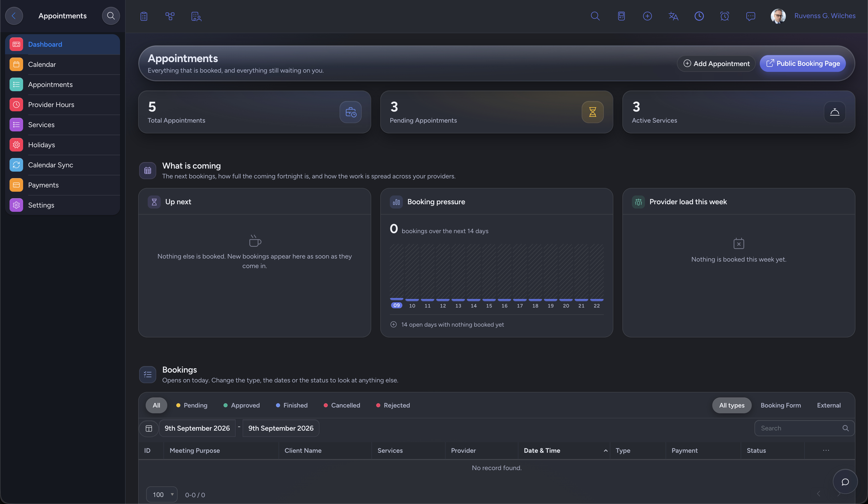Click the table layout icon beside date range

149,428
